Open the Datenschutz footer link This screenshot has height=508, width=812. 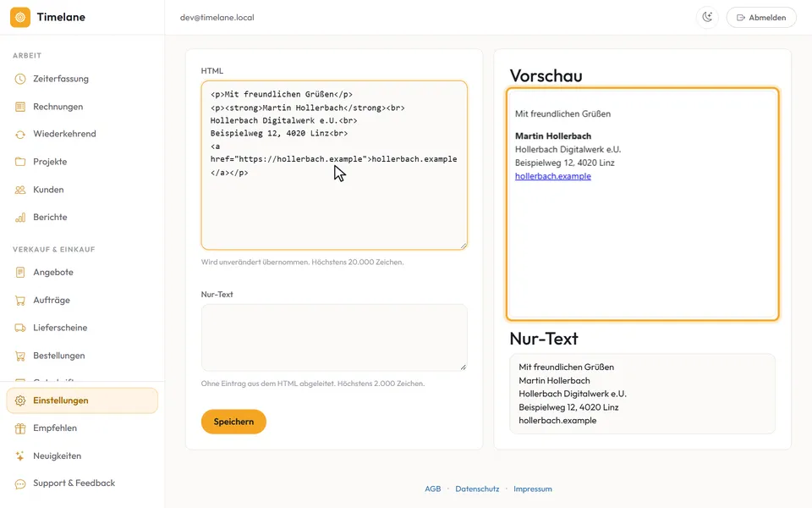click(x=477, y=489)
